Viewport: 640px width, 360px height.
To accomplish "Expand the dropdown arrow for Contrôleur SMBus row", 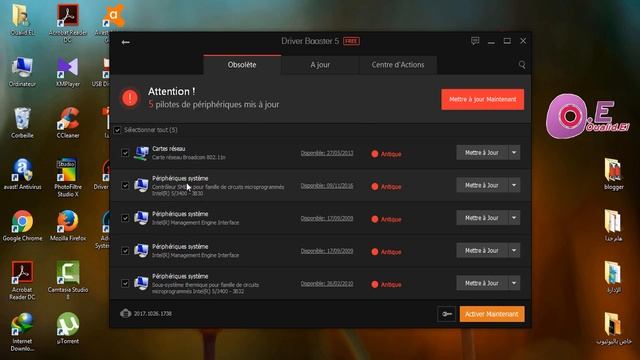I will click(x=514, y=185).
